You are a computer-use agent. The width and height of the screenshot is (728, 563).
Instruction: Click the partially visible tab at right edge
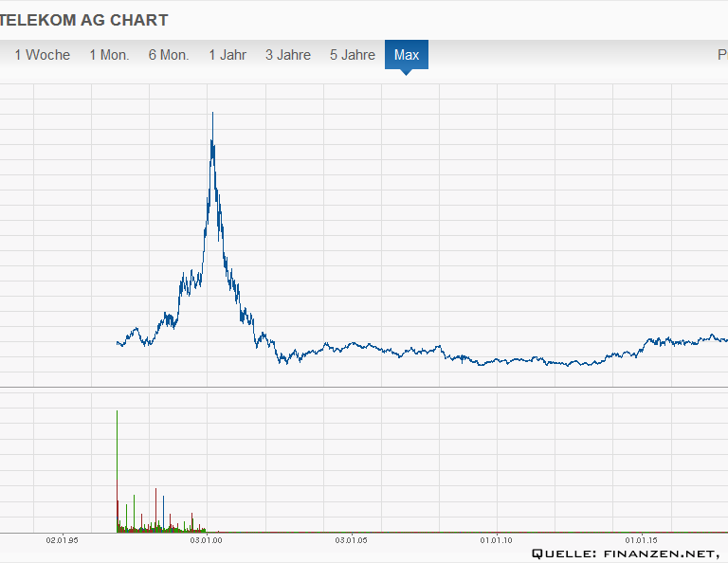click(x=721, y=55)
